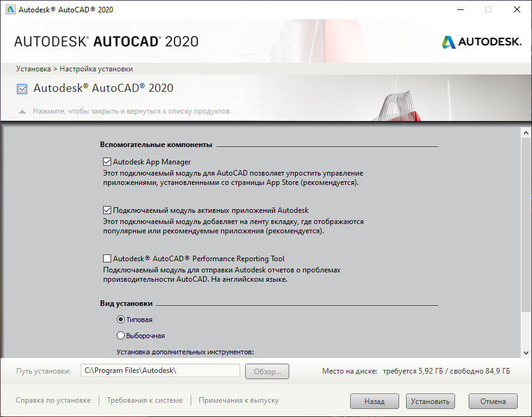Enable the AutoCAD Performance Reporting Tool checkbox
The width and height of the screenshot is (532, 417).
click(x=107, y=259)
